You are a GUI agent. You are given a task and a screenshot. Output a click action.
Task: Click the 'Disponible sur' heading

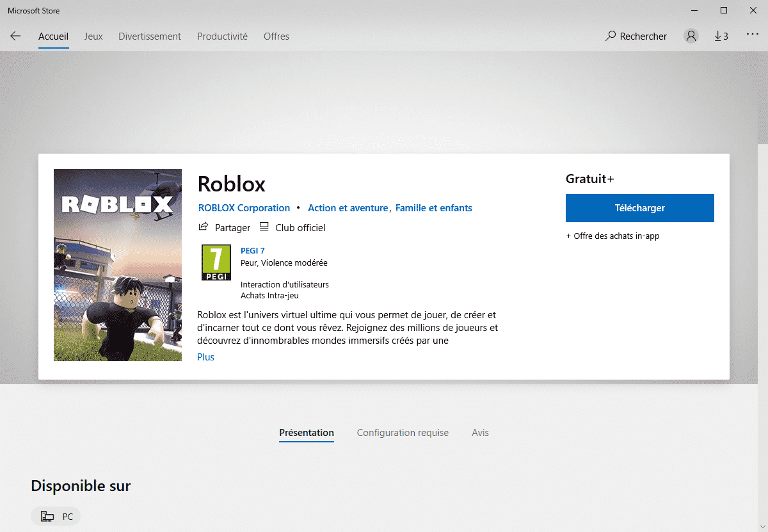click(x=81, y=486)
